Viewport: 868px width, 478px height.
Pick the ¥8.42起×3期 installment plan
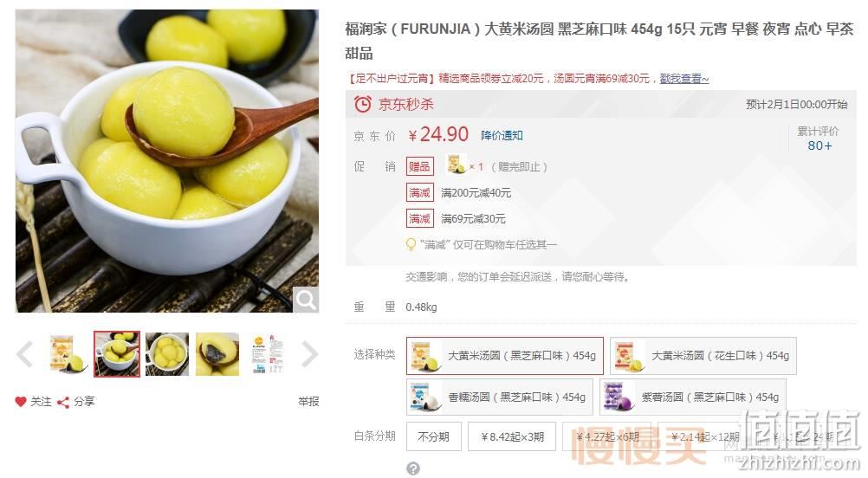(x=512, y=436)
